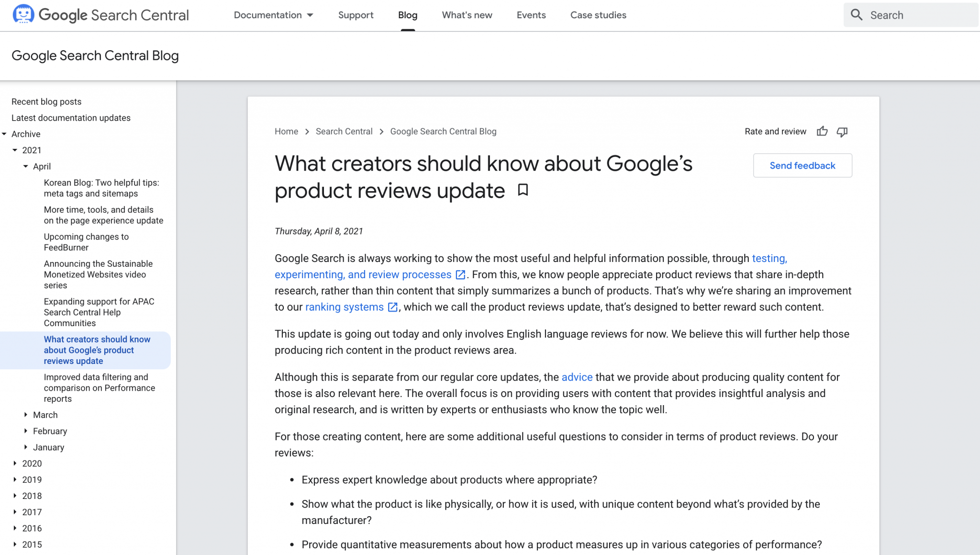Open the "advice" link in the article

click(577, 377)
